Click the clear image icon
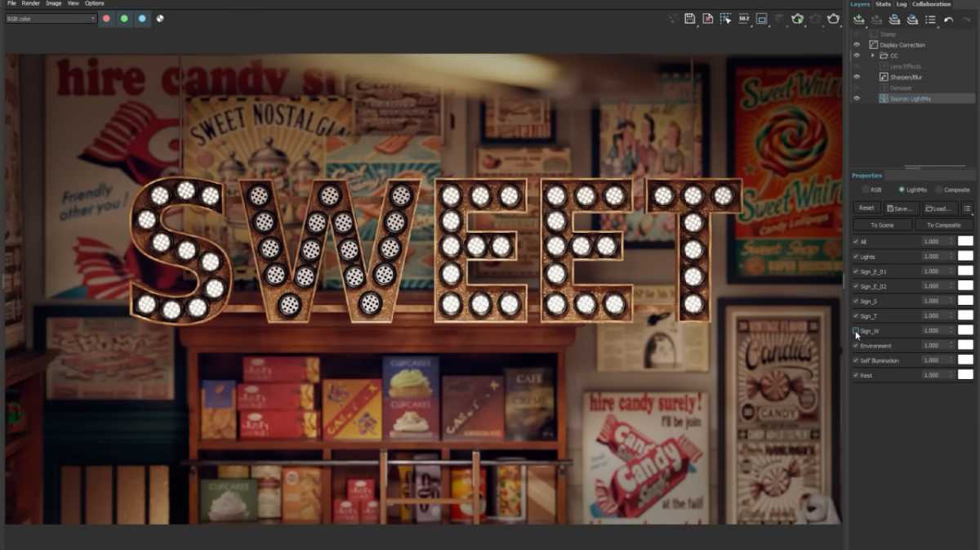Image resolution: width=980 pixels, height=550 pixels. 708,18
